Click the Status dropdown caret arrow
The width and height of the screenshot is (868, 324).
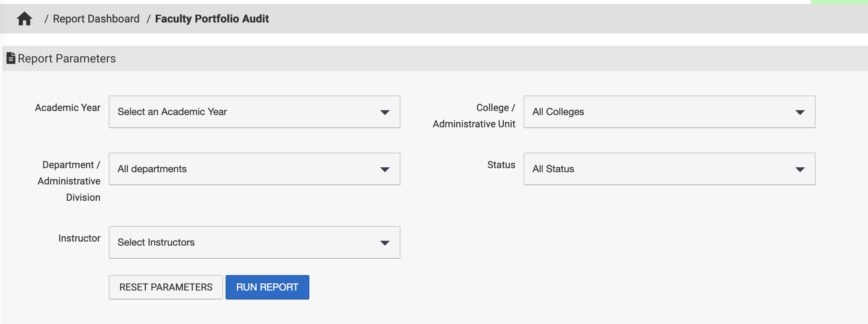click(x=800, y=169)
